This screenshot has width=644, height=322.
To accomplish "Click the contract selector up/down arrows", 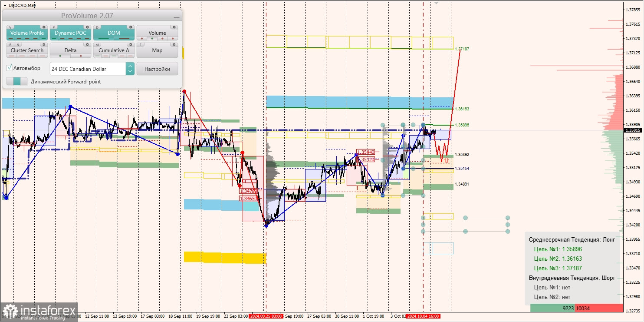I will click(x=130, y=69).
